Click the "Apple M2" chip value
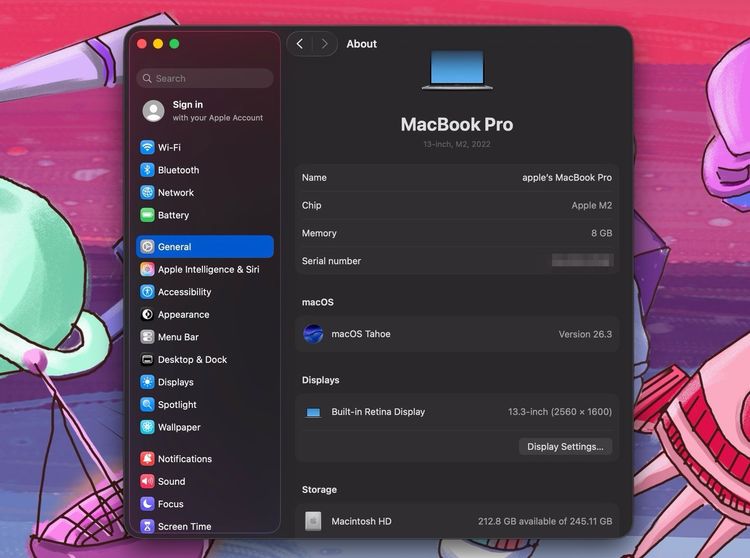750x558 pixels. 592,205
